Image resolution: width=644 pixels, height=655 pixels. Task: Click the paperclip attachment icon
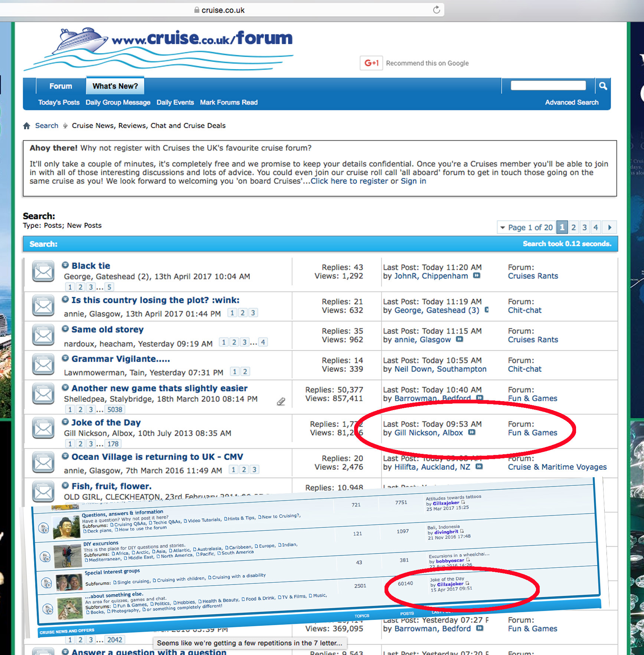pyautogui.click(x=281, y=402)
